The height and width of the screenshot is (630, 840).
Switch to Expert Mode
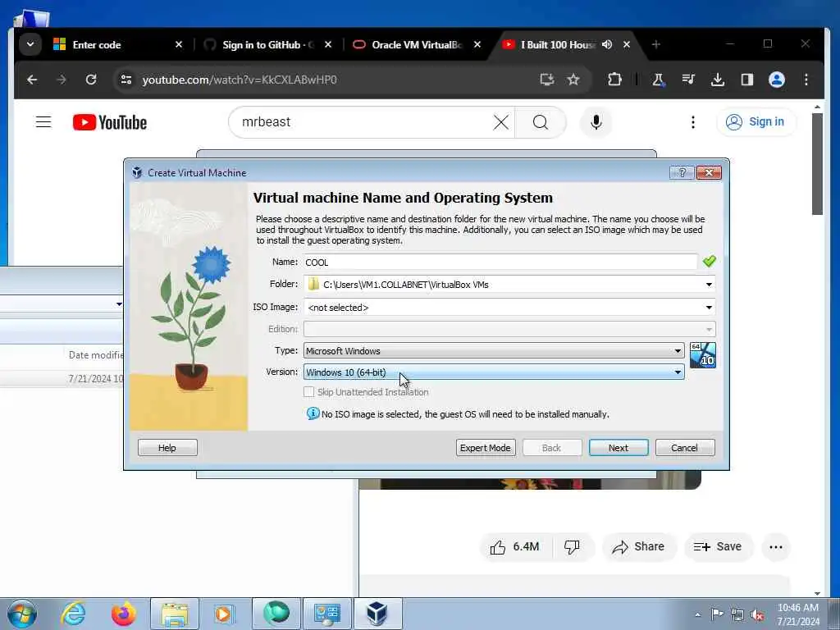tap(486, 448)
